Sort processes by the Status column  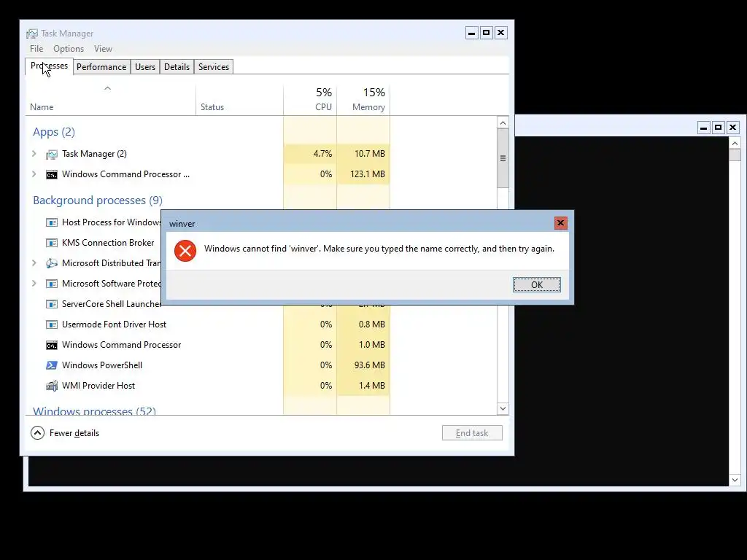239,101
